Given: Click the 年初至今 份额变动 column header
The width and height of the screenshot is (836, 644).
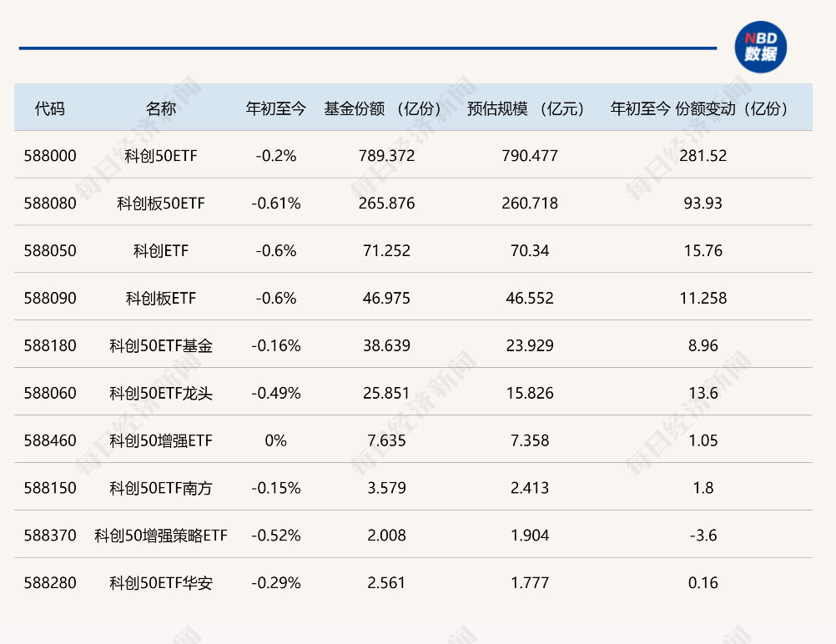Looking at the screenshot, I should (702, 108).
